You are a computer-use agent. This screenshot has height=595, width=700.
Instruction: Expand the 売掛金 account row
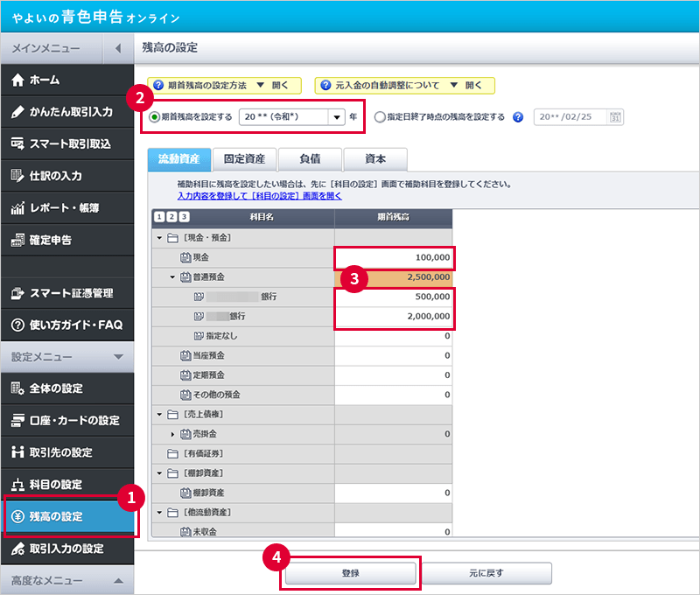(x=172, y=434)
